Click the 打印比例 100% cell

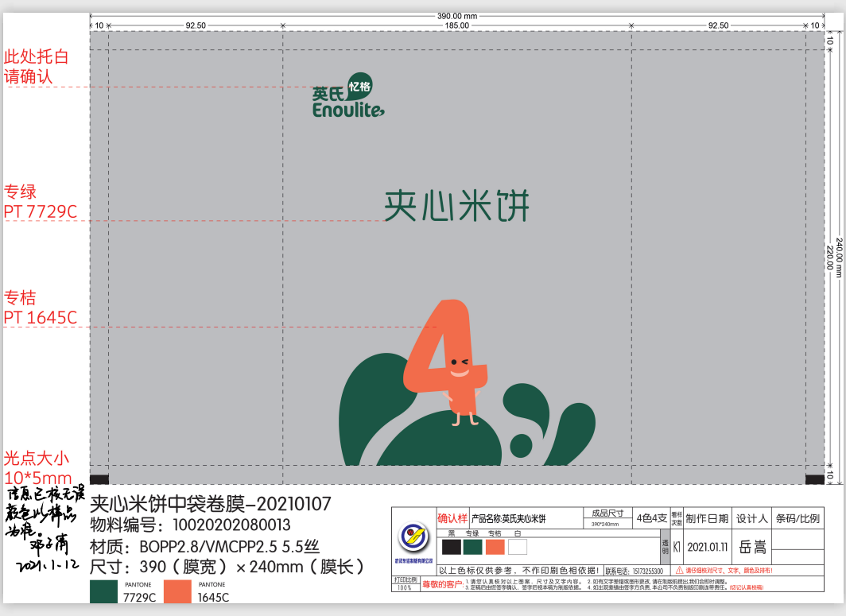[x=406, y=583]
